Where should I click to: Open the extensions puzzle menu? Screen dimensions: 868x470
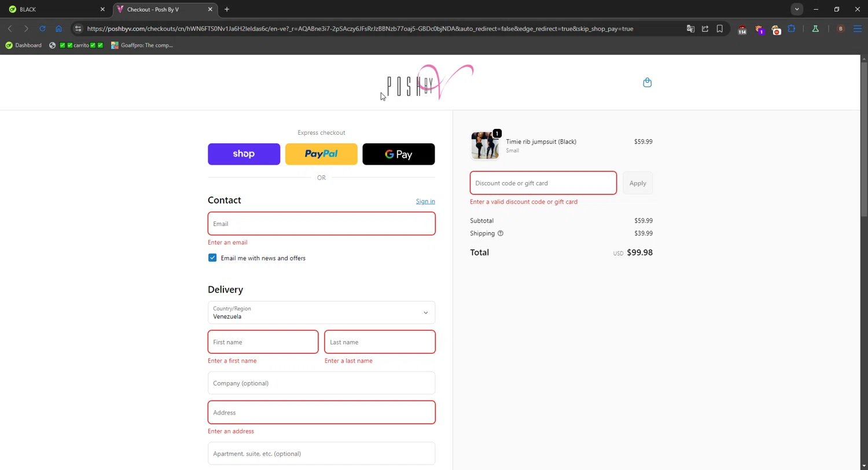792,28
